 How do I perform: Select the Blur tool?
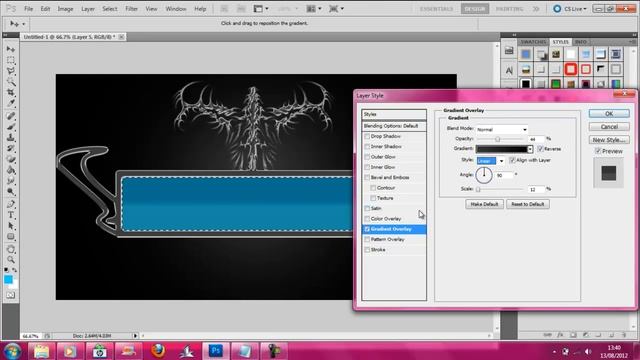(x=11, y=181)
